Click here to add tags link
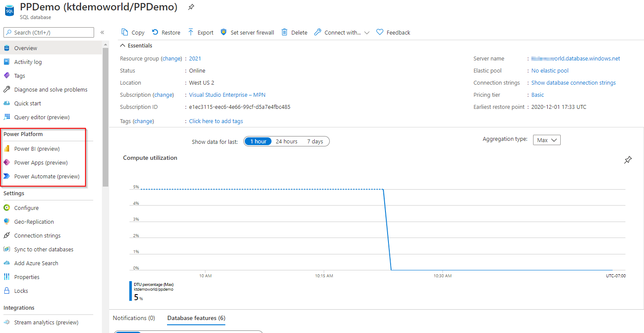 click(x=216, y=121)
